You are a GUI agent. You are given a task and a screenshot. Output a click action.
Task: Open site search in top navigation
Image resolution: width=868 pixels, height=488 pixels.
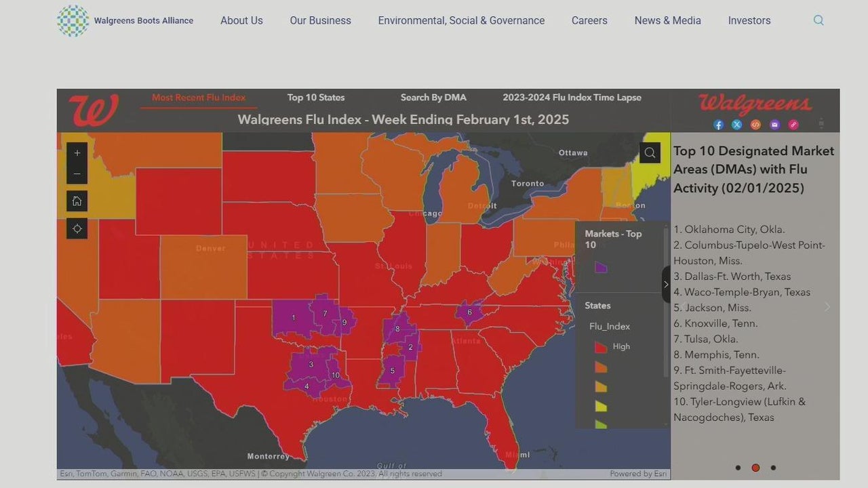tap(818, 20)
